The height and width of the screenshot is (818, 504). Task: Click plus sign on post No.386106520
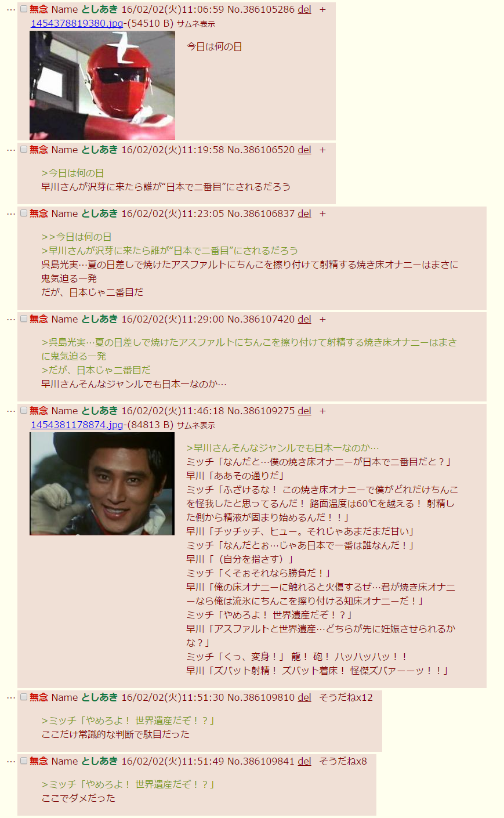(x=323, y=150)
